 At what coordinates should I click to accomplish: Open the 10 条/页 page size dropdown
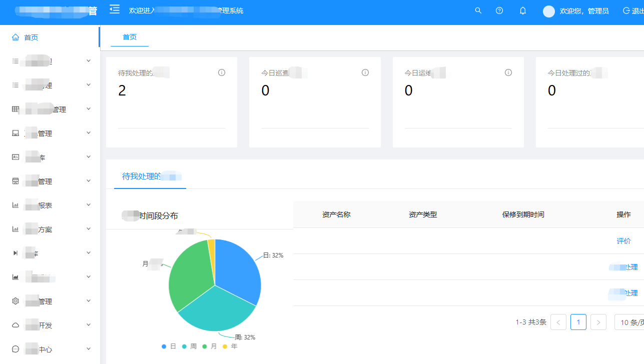click(x=629, y=322)
